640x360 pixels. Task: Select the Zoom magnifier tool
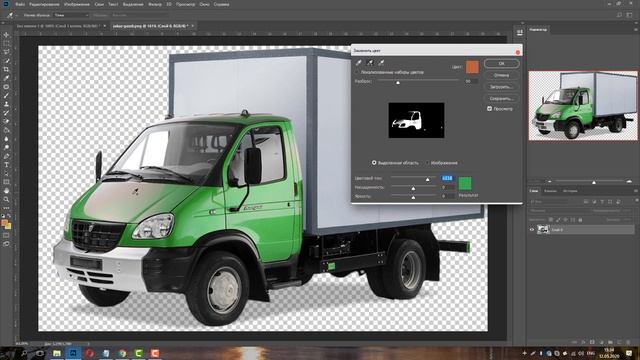click(7, 199)
